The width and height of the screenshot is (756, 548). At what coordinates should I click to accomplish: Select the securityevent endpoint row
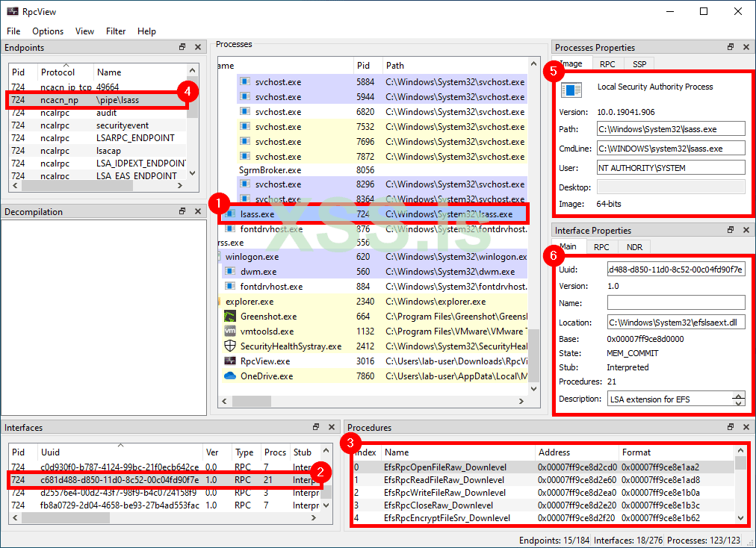(99, 125)
